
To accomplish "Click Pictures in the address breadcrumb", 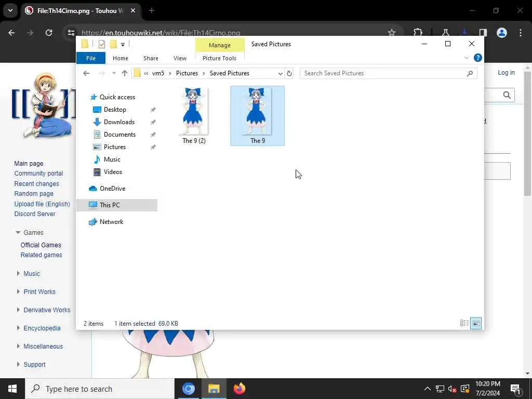I will pyautogui.click(x=187, y=73).
